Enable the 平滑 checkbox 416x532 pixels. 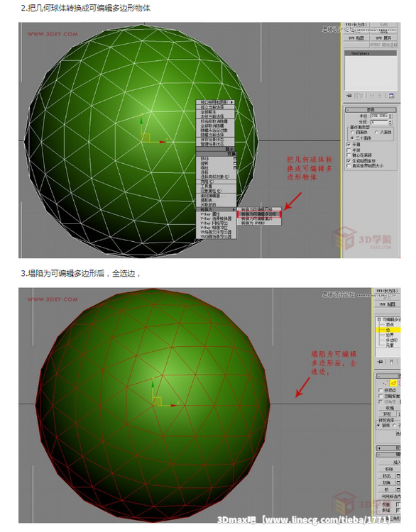click(349, 145)
